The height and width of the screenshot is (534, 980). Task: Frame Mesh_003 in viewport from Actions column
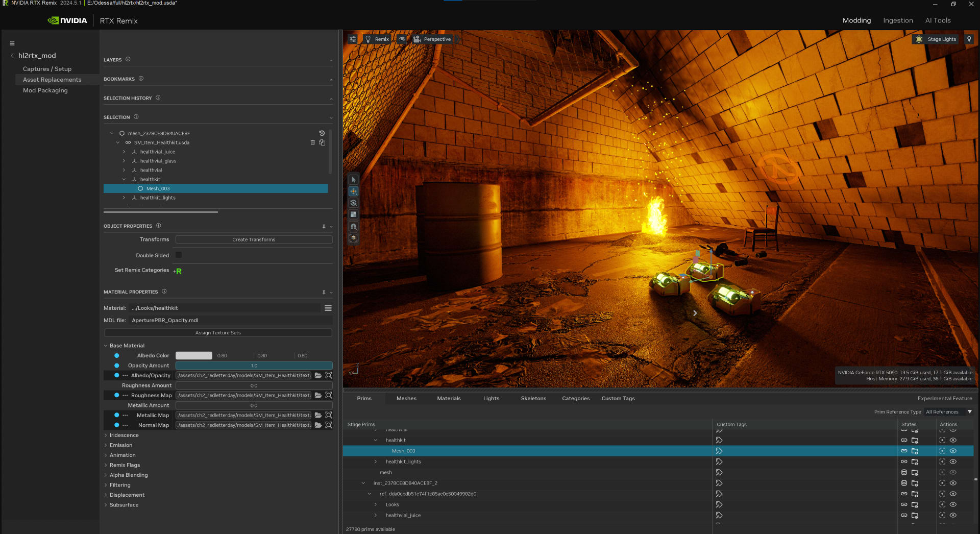pyautogui.click(x=942, y=451)
